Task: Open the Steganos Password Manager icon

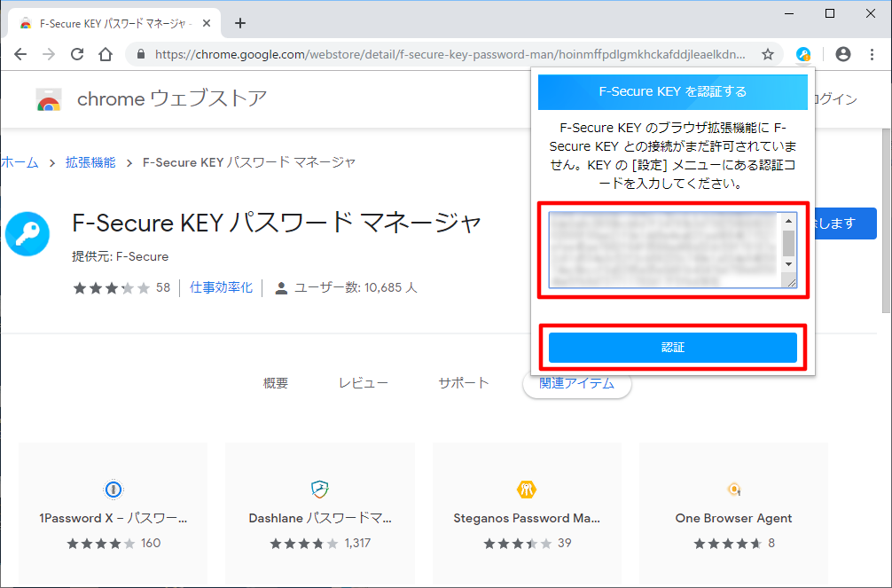Action: click(x=527, y=489)
